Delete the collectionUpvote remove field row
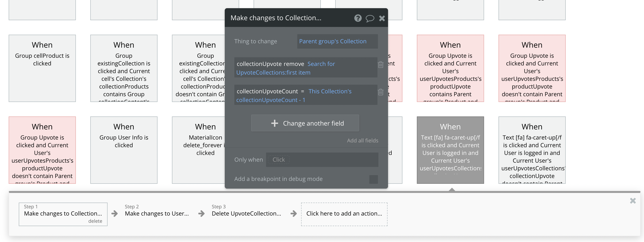The width and height of the screenshot is (644, 242). coord(381,65)
